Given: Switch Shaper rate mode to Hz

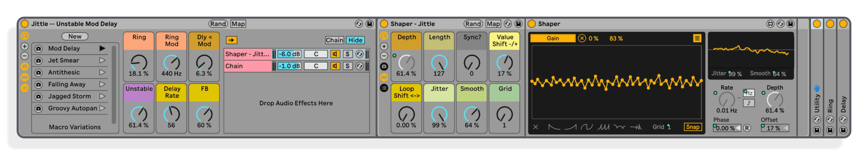Looking at the screenshot, I should pos(749,93).
